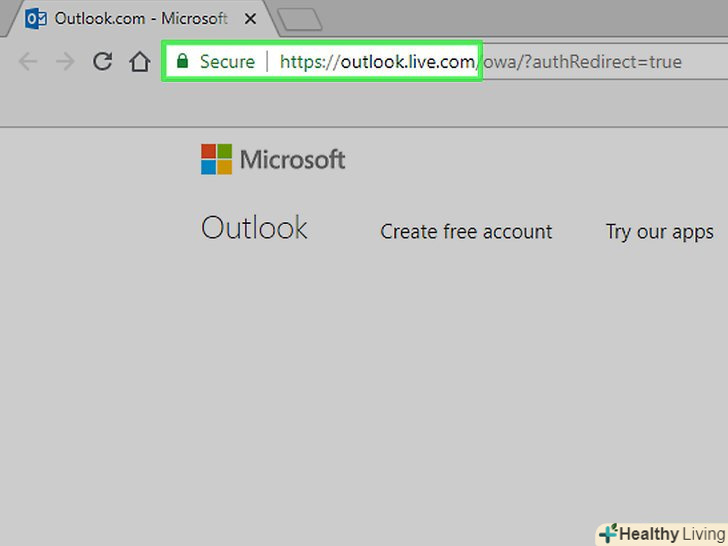The height and width of the screenshot is (546, 728).
Task: Click the Microsoft wordmark text
Action: tap(292, 160)
